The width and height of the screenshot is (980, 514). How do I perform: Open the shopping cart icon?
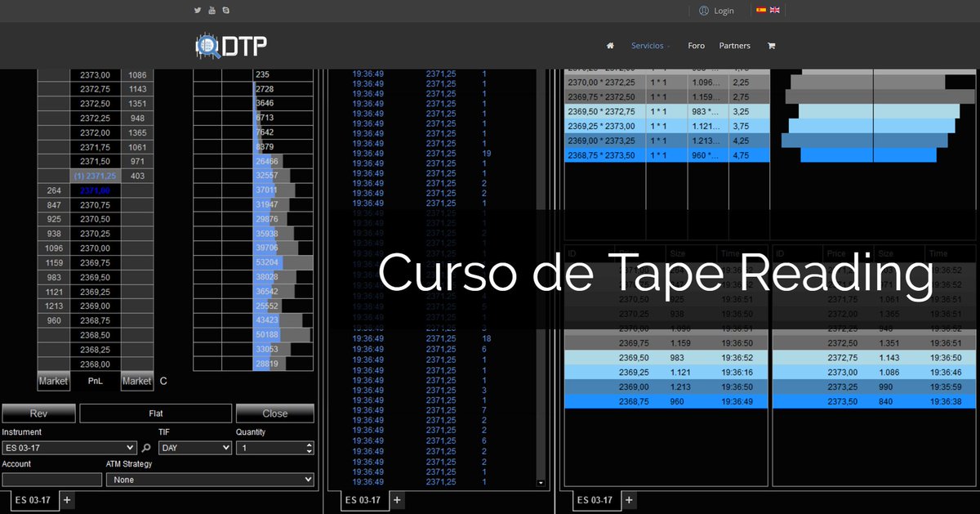771,46
